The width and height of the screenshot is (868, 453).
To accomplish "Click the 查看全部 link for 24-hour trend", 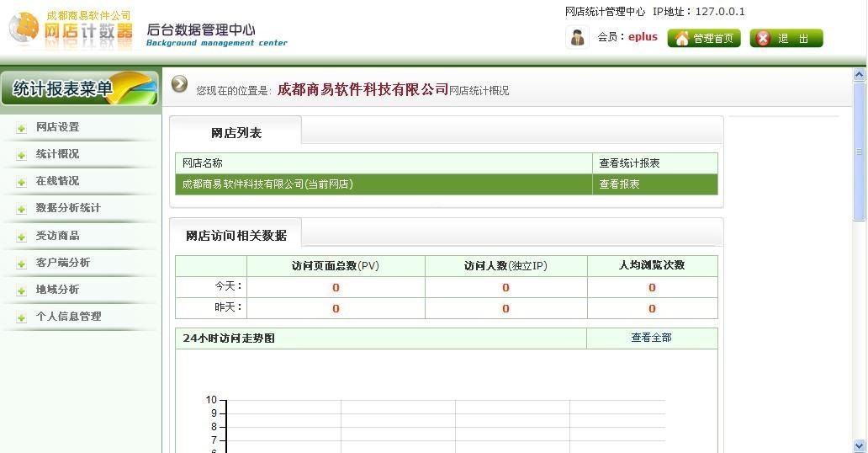I will pyautogui.click(x=652, y=337).
